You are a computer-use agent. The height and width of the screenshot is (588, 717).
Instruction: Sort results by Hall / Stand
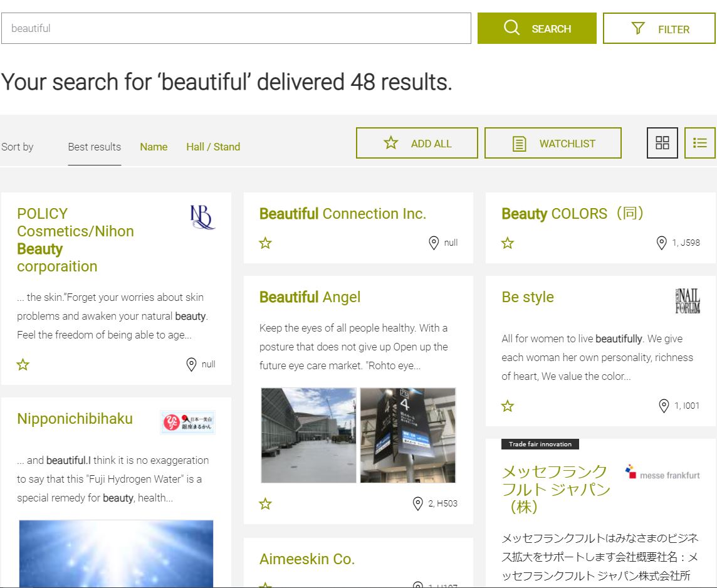213,147
